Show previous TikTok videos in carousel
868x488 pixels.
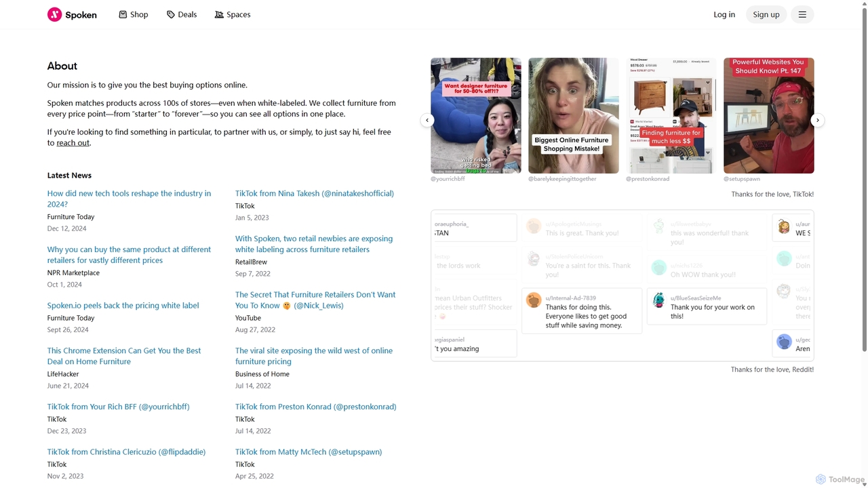click(427, 120)
